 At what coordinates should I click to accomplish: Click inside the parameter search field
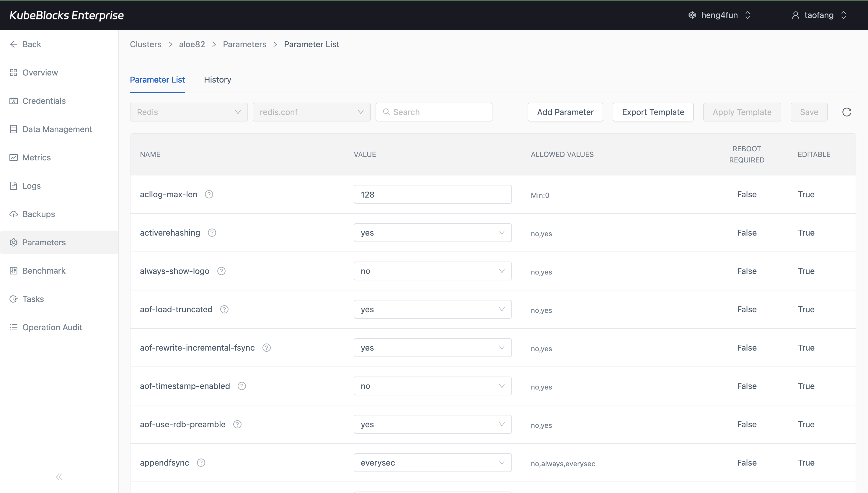point(434,112)
